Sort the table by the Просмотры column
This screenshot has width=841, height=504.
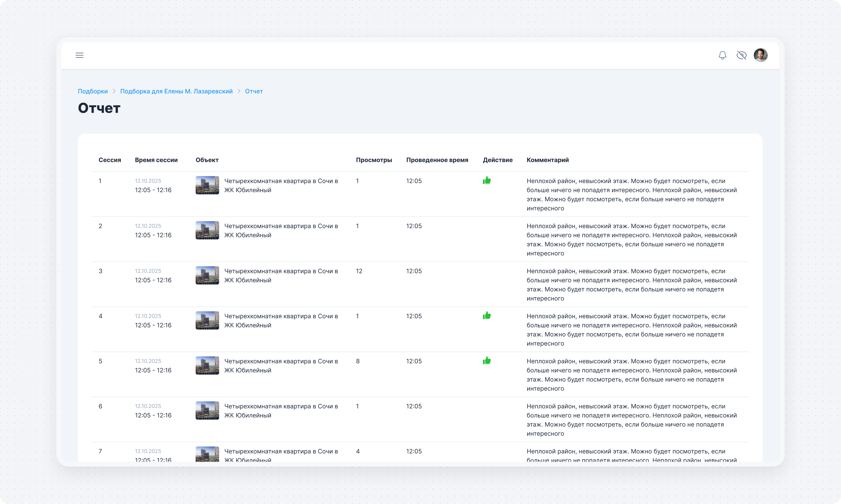pos(374,160)
